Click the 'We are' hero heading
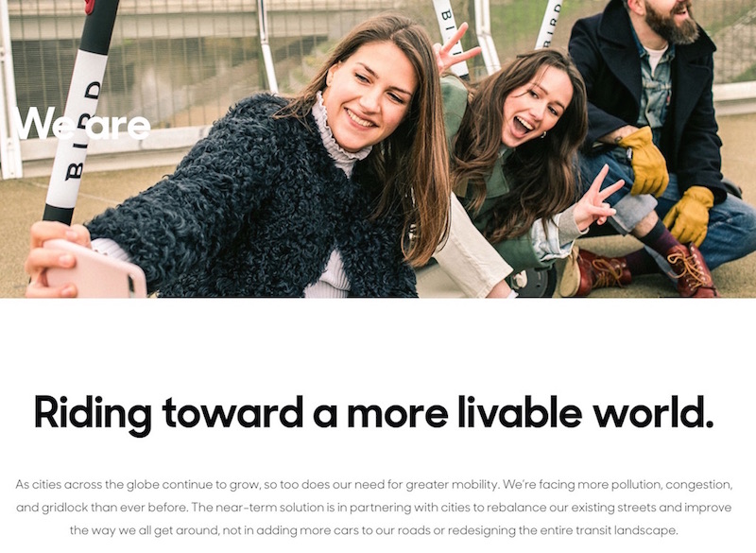The height and width of the screenshot is (553, 756). point(82,124)
